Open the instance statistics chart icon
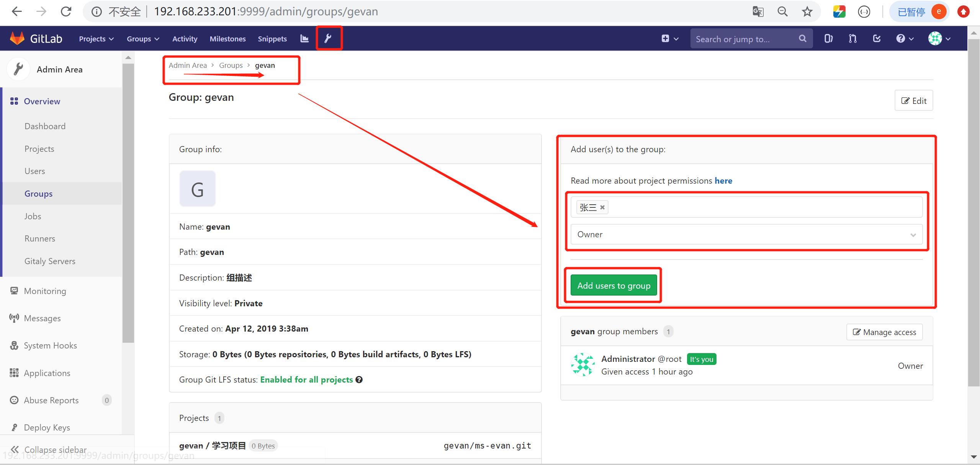The width and height of the screenshot is (980, 465). coord(304,38)
